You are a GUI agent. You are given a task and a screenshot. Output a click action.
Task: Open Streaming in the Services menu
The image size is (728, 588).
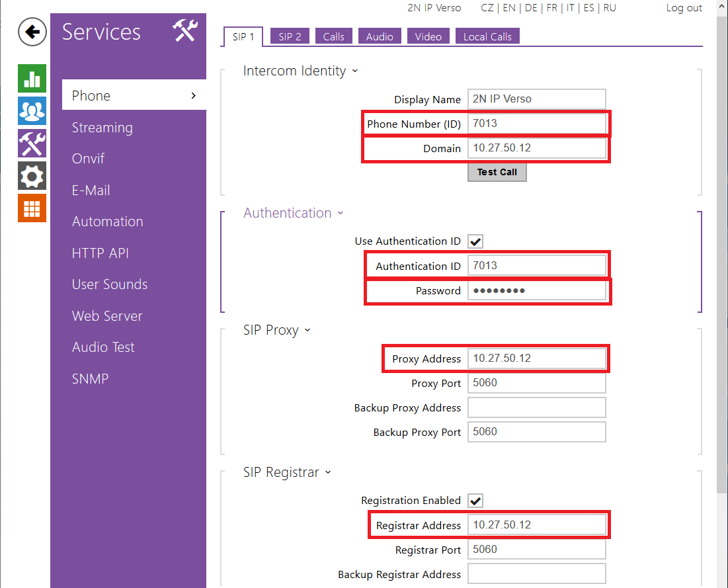pos(102,128)
